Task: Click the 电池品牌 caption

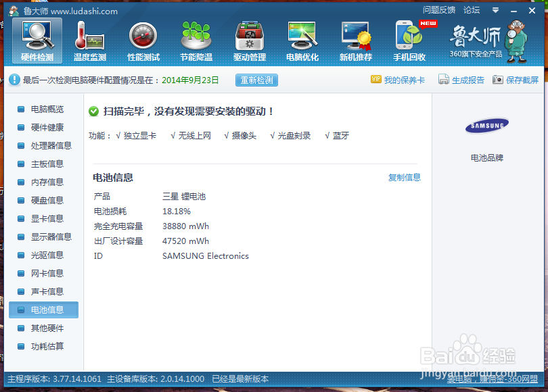Action: tap(487, 157)
